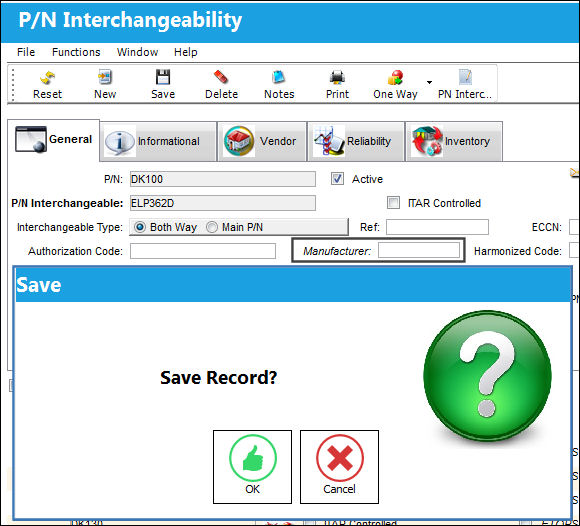Uncheck the Active checkbox

(x=337, y=179)
